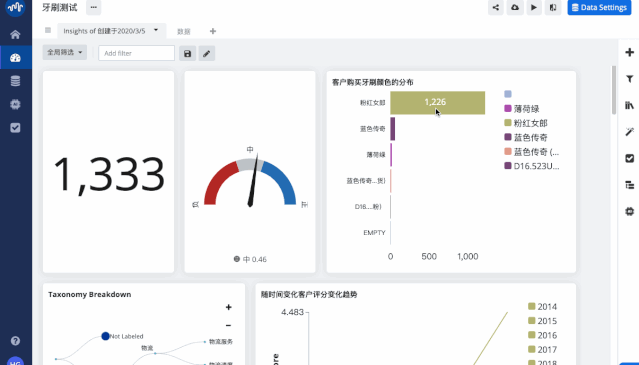Click the app logo at top left
Image resolution: width=639 pixels, height=365 pixels.
click(15, 7)
